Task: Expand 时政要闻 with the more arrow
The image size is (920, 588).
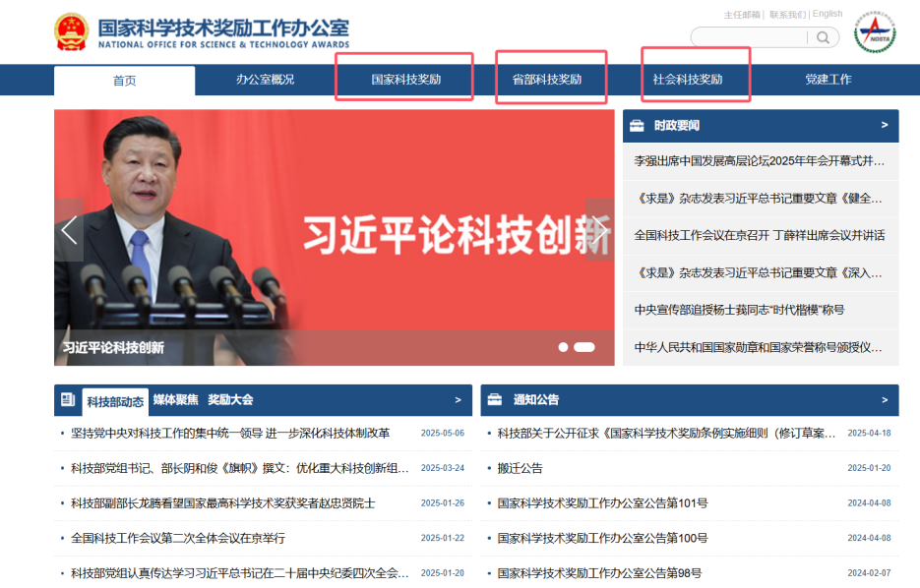Action: [x=885, y=126]
